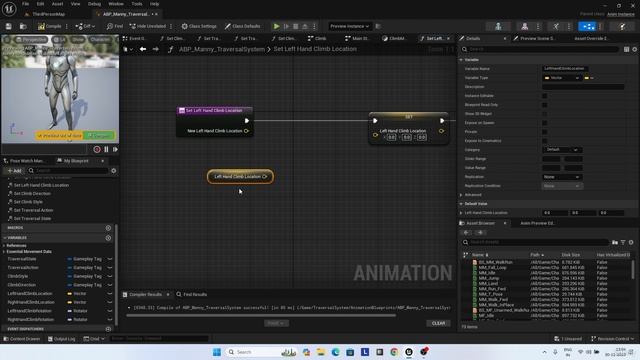Click the LeftHandClimbLocation Vector type swatch
The width and height of the screenshot is (640, 360).
69,293
